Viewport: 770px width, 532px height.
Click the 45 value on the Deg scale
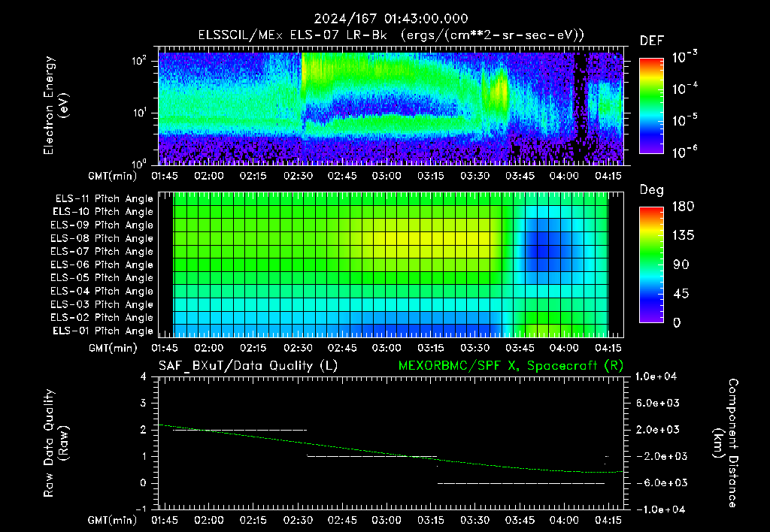coord(680,294)
